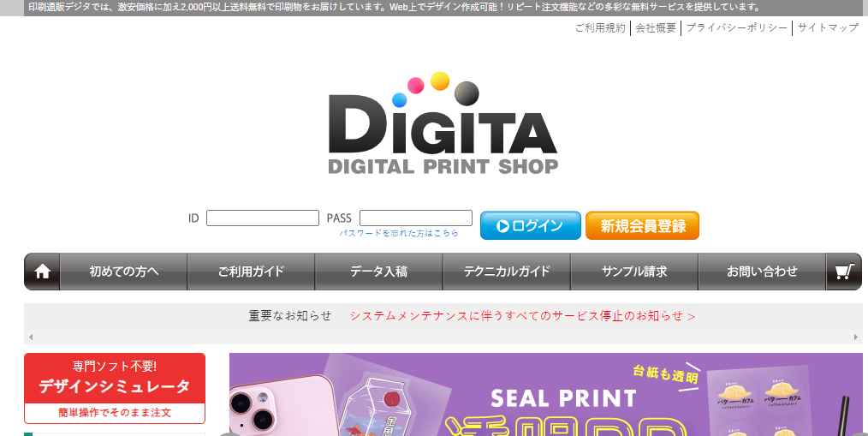
Task: Click the left arrow of notice scroller
Action: click(x=31, y=337)
